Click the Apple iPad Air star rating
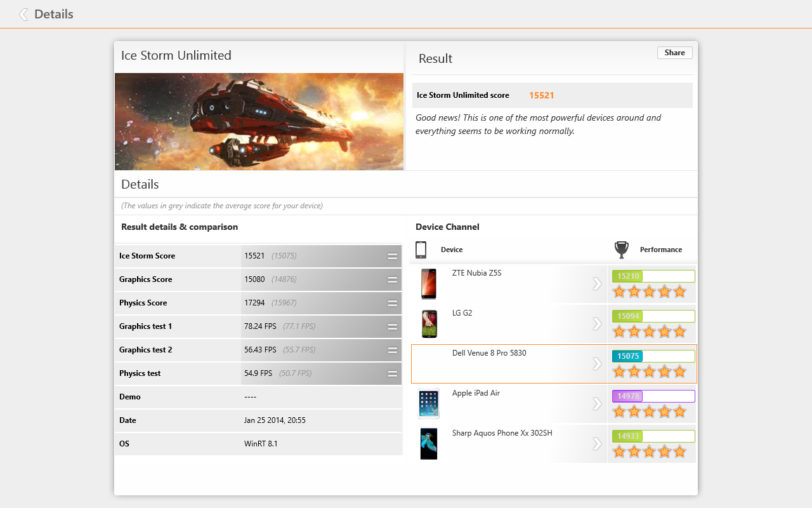This screenshot has width=812, height=508. (x=649, y=412)
